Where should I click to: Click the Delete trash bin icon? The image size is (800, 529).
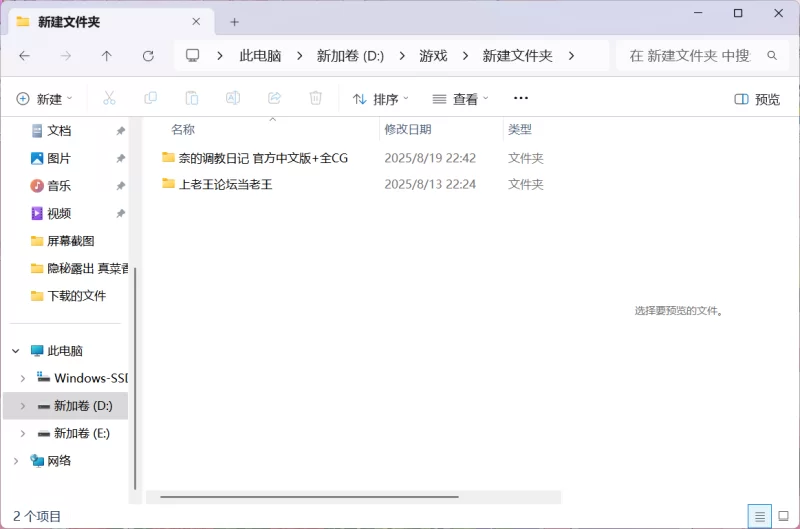tap(316, 98)
